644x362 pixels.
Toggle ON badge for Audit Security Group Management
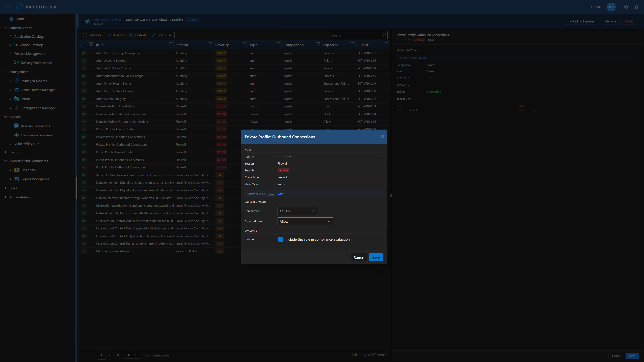(84, 53)
